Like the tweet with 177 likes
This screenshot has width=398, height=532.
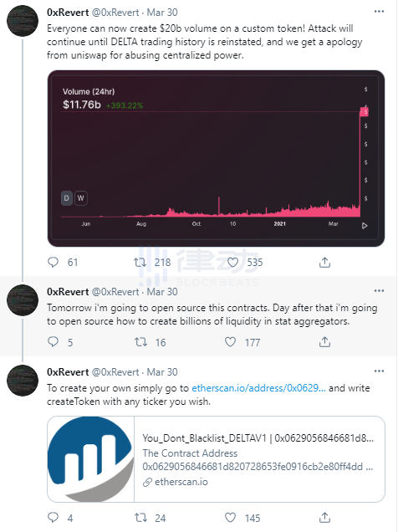(231, 342)
